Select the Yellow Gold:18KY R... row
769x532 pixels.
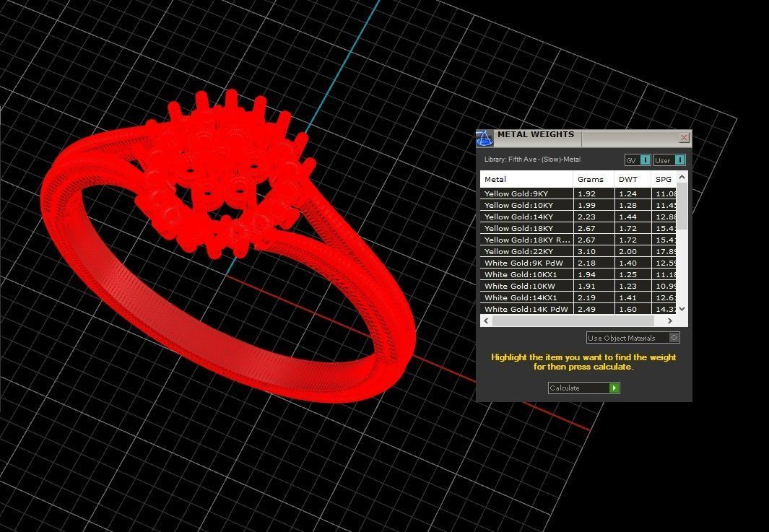[578, 240]
